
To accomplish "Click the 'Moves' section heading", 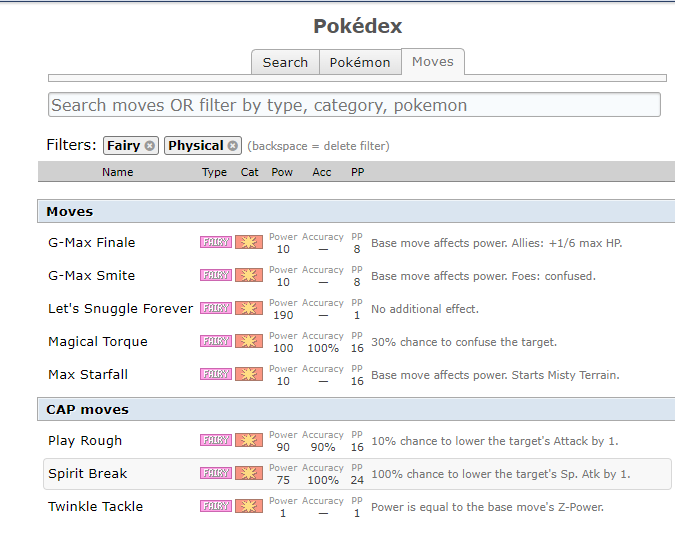I will pos(70,212).
